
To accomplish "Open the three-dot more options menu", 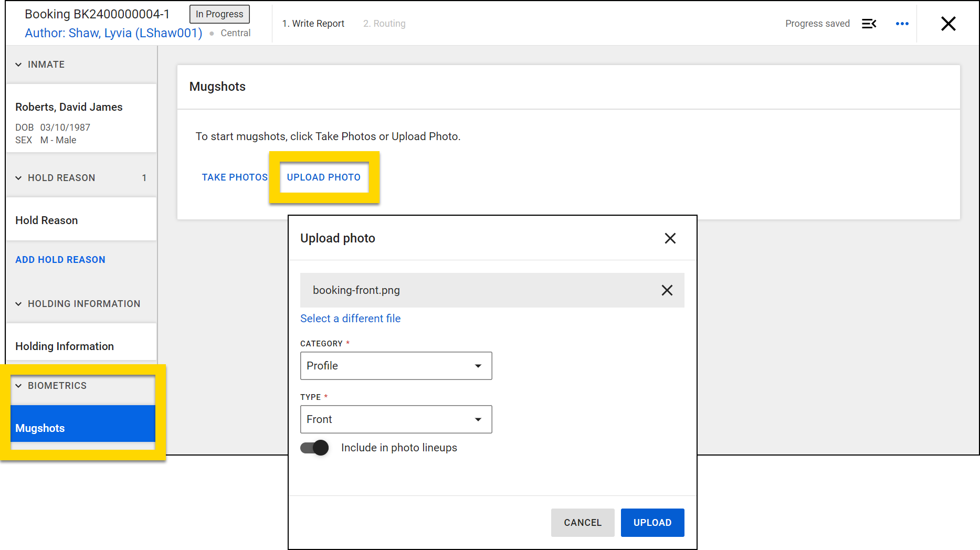I will click(x=902, y=24).
